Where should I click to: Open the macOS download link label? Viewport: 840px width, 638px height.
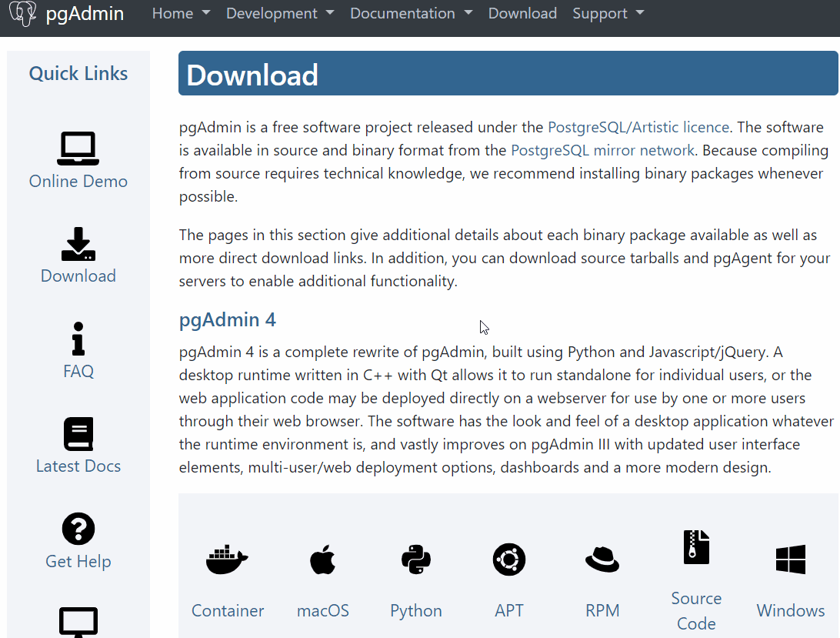click(x=322, y=610)
